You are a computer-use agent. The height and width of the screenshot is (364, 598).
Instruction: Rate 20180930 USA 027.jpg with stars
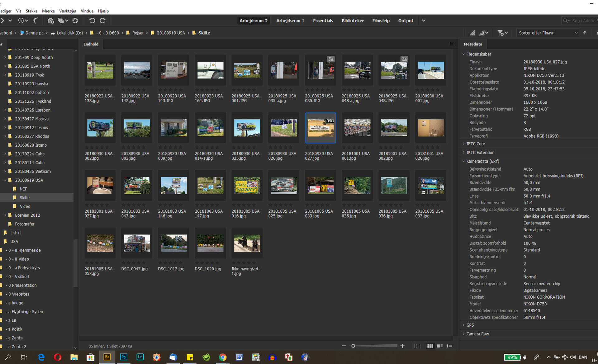[x=317, y=147]
